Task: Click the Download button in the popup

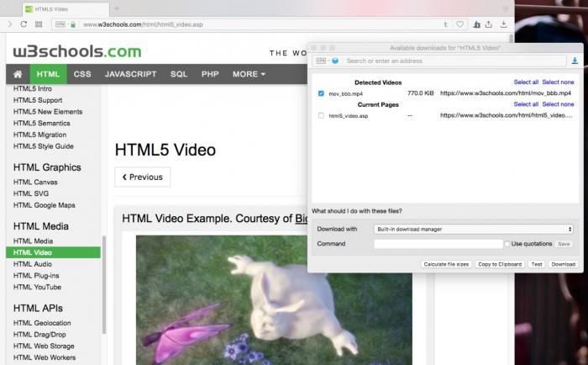Action: point(564,264)
